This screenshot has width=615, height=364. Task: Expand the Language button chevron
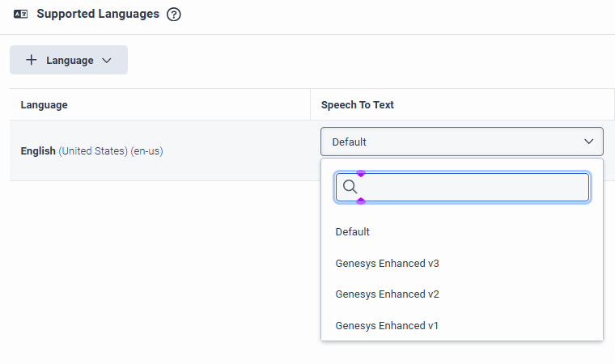106,61
